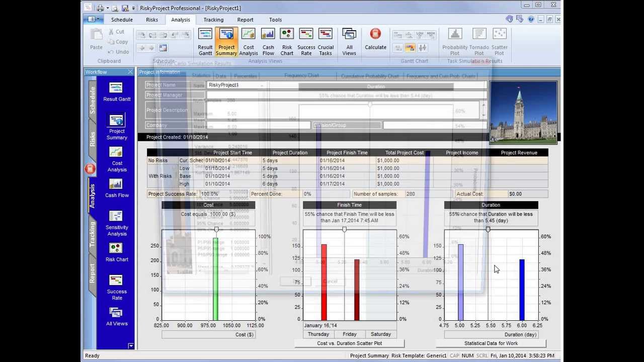Select vertical Risks tab in Workflow
This screenshot has width=644, height=362.
click(x=92, y=139)
